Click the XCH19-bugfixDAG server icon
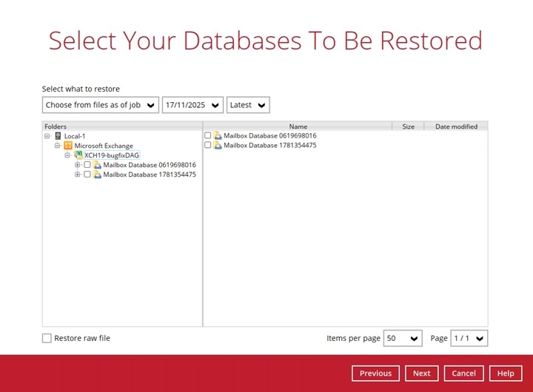The height and width of the screenshot is (392, 533). (x=78, y=155)
